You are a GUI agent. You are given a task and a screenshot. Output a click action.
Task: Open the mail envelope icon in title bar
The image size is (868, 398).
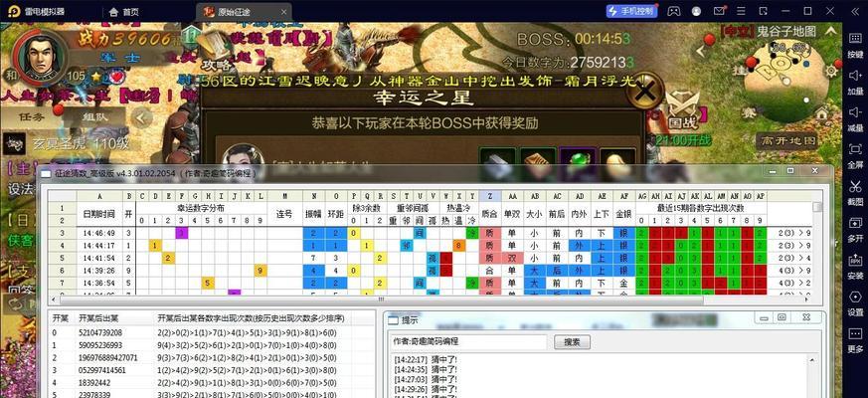[x=719, y=11]
